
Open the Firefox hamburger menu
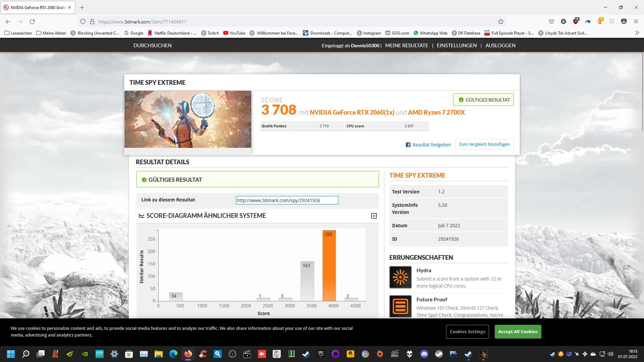[x=636, y=22]
